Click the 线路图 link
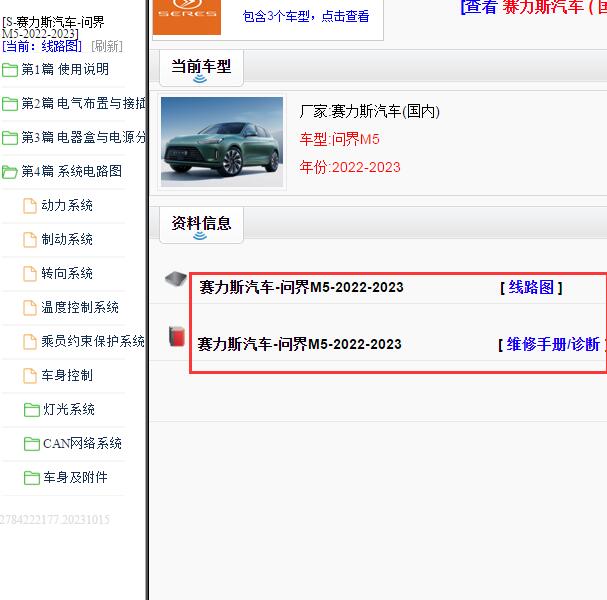Image resolution: width=607 pixels, height=600 pixels. click(x=531, y=288)
